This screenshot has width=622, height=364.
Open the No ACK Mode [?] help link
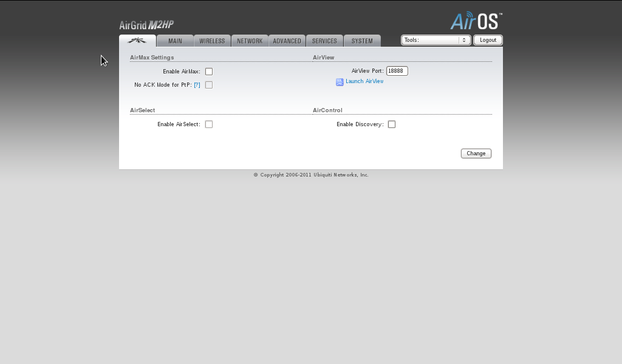[x=197, y=85]
